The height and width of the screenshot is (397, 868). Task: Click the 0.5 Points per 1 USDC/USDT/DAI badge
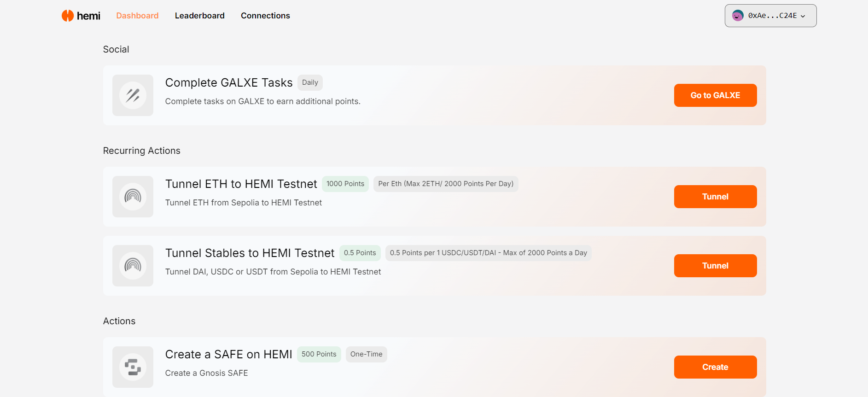[x=489, y=253]
